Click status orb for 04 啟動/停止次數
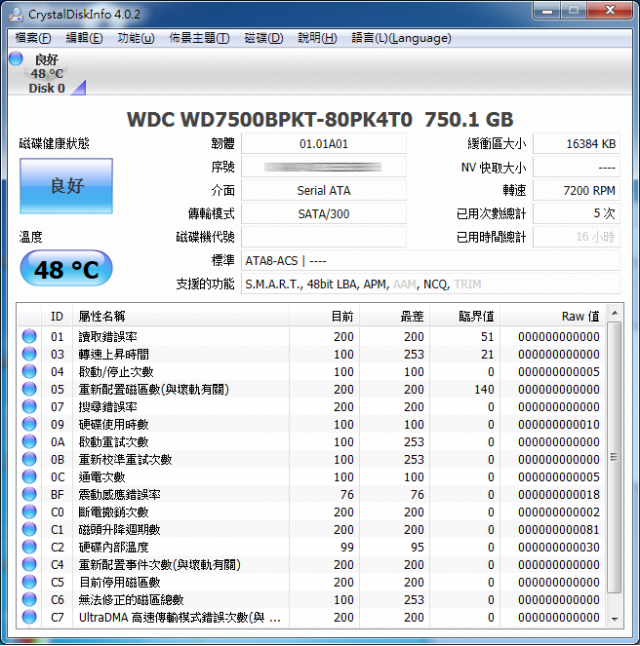 (x=29, y=371)
